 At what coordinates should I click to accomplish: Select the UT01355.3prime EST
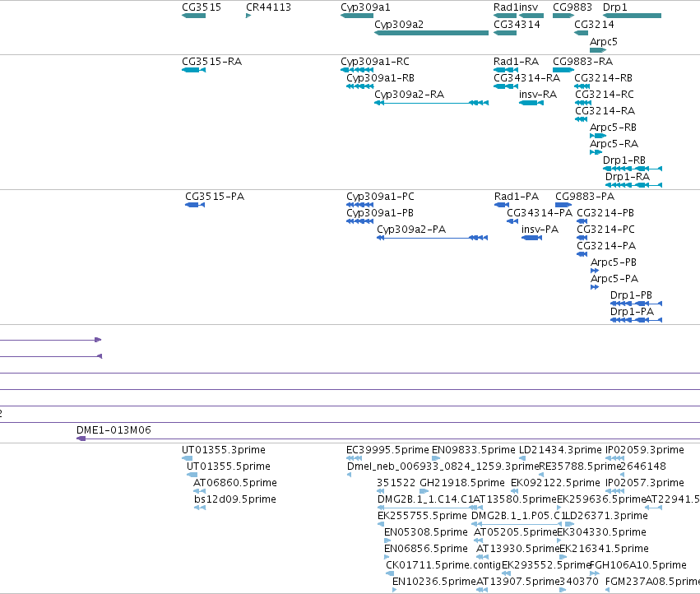223,450
